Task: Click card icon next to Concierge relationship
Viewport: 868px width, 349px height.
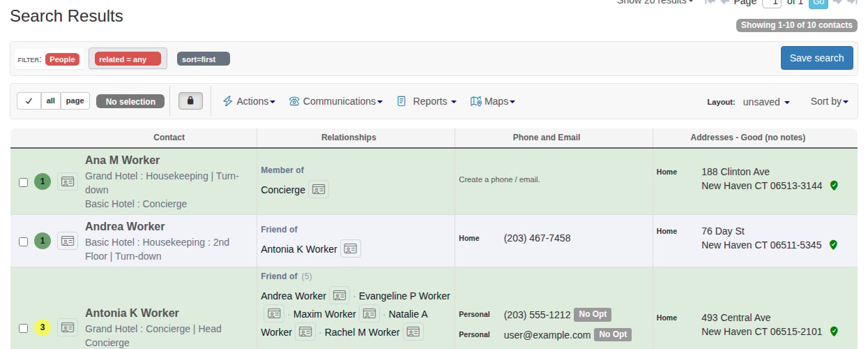Action: pos(319,189)
